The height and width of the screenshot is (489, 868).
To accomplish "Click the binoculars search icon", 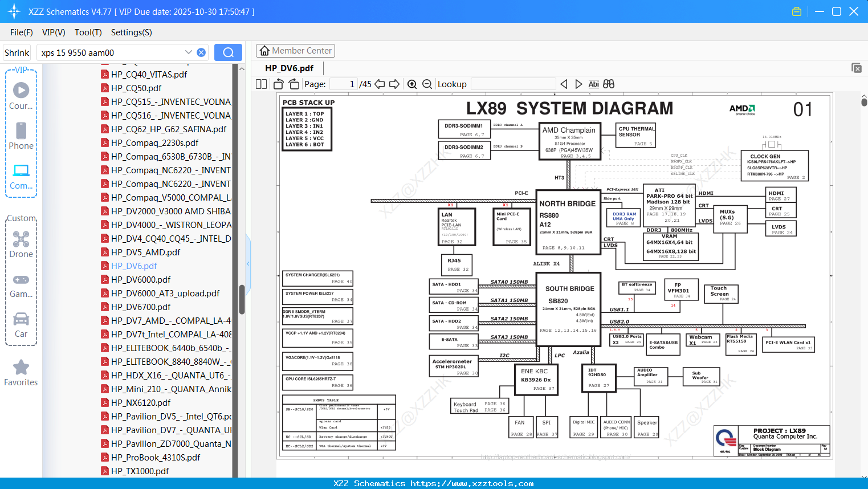I will [x=609, y=84].
